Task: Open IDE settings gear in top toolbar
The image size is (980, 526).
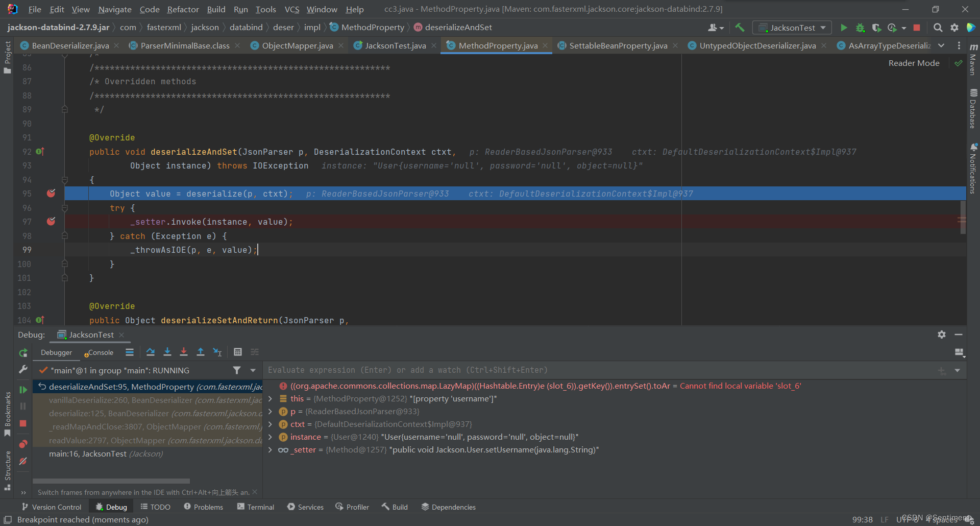Action: pos(954,28)
